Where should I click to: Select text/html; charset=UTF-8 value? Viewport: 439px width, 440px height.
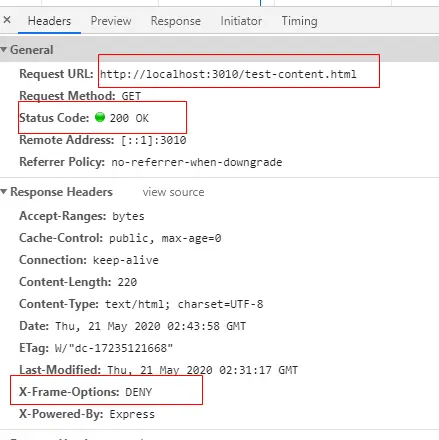184,304
